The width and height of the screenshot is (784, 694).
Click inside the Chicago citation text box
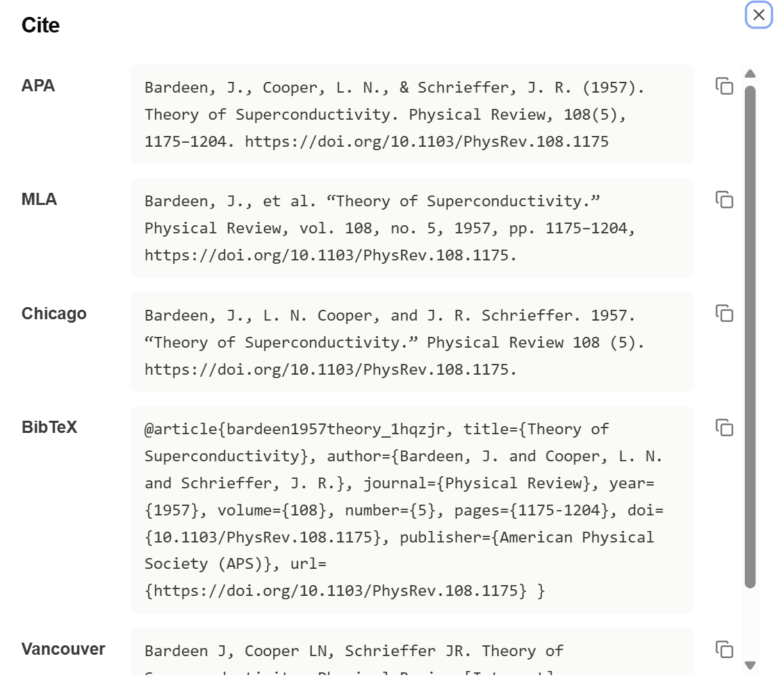pyautogui.click(x=411, y=342)
